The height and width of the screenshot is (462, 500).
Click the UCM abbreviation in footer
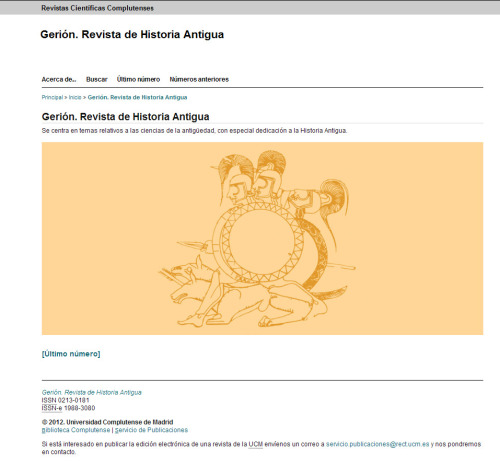coord(256,444)
